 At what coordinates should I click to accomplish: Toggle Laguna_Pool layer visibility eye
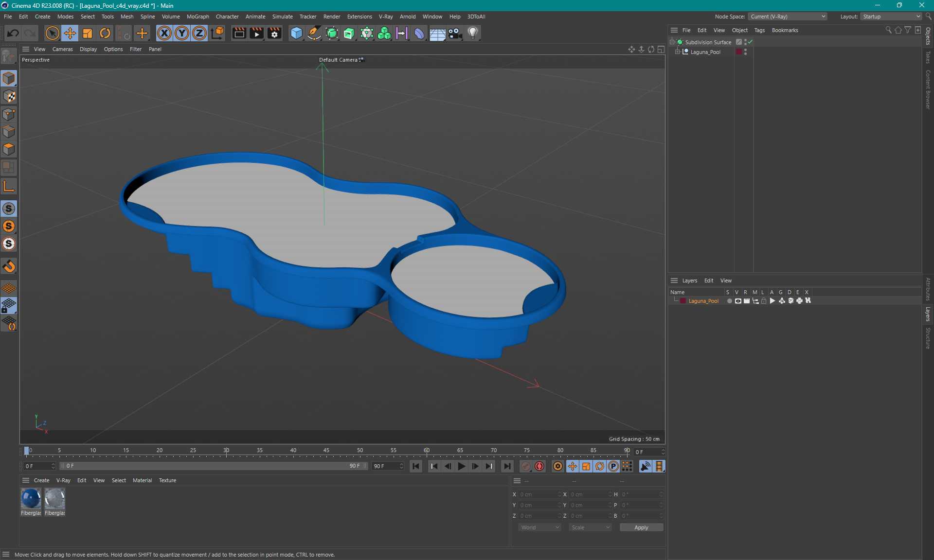[x=738, y=301]
